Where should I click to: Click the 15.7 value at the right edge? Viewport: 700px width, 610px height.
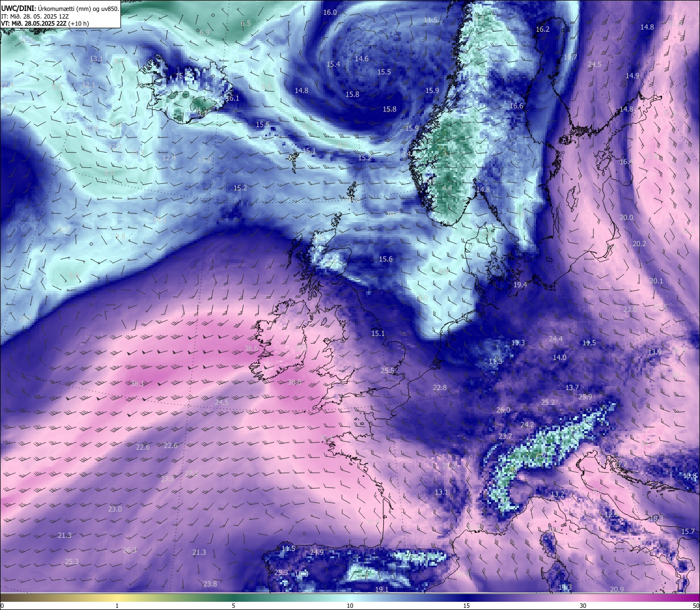click(x=688, y=531)
